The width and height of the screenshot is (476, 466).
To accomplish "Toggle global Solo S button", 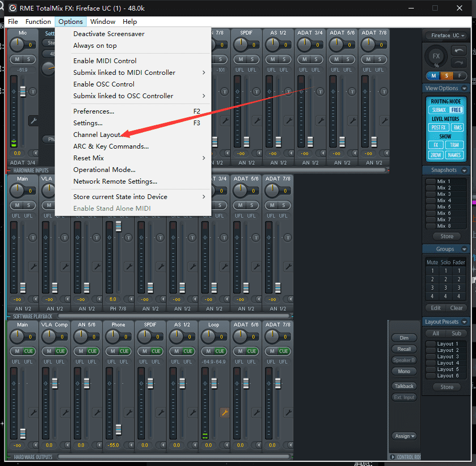I will pos(447,76).
